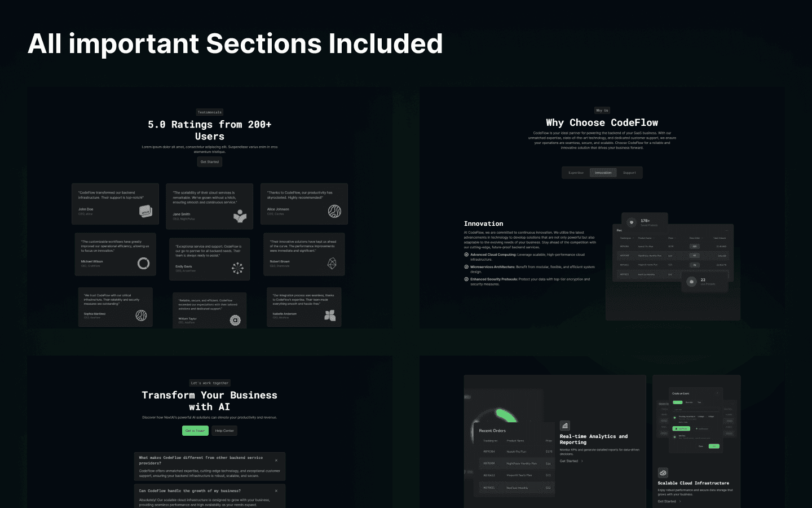Click the green Get in Touch button
The image size is (812, 508).
point(196,431)
